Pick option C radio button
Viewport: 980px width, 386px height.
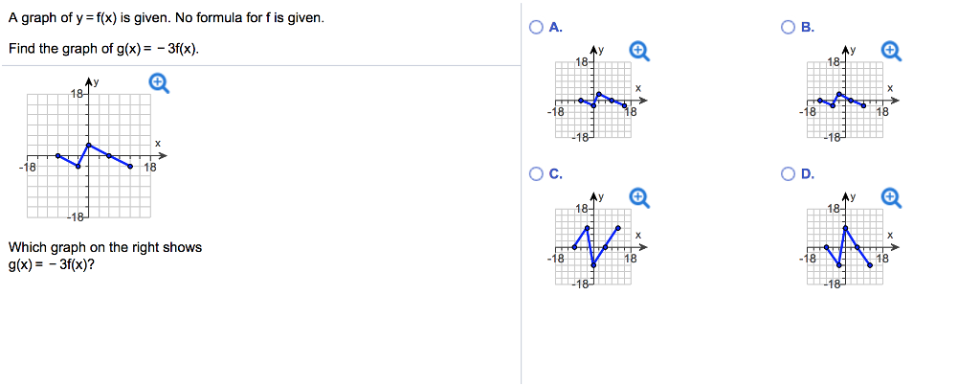pos(536,174)
